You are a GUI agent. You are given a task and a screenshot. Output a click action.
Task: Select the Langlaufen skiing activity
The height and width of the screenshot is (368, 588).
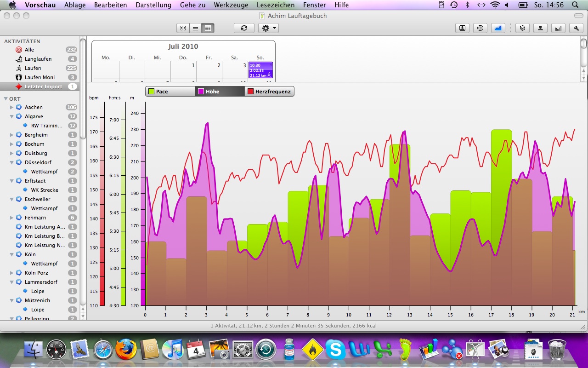(x=38, y=59)
